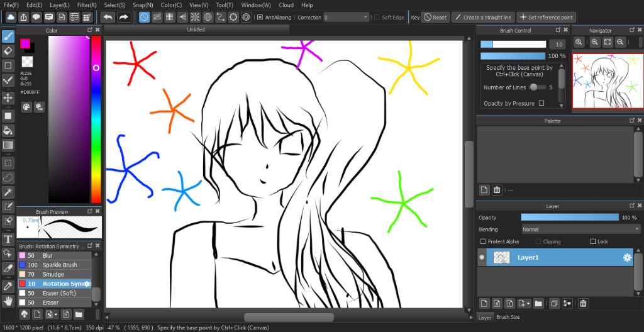Select the Eyedropper tool
Image resolution: width=644 pixels, height=332 pixels.
coord(8,286)
